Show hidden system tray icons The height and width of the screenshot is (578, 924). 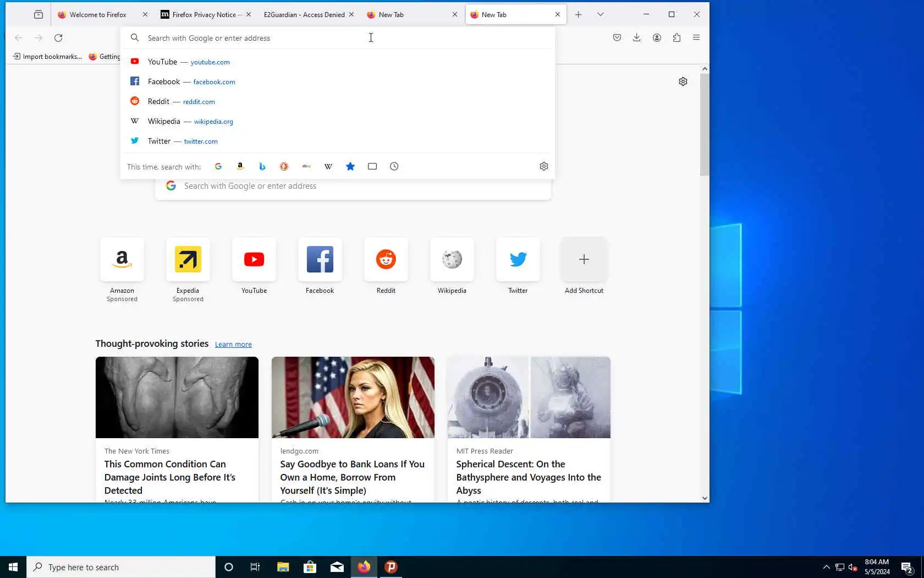coord(826,567)
